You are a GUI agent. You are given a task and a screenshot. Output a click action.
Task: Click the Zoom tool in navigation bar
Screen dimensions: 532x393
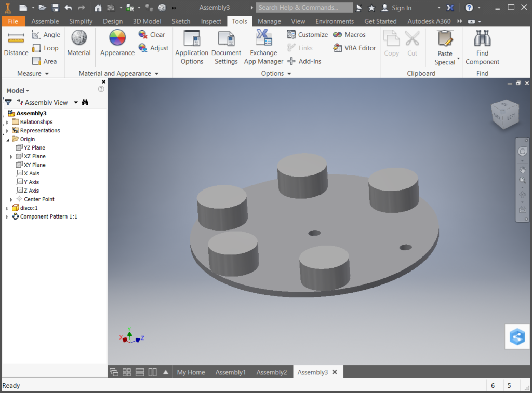click(523, 180)
